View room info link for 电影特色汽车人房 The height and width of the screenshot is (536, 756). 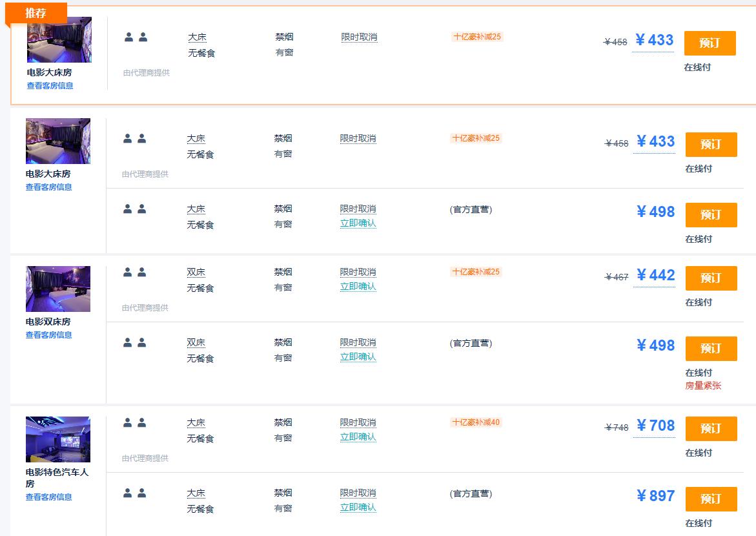(x=49, y=497)
